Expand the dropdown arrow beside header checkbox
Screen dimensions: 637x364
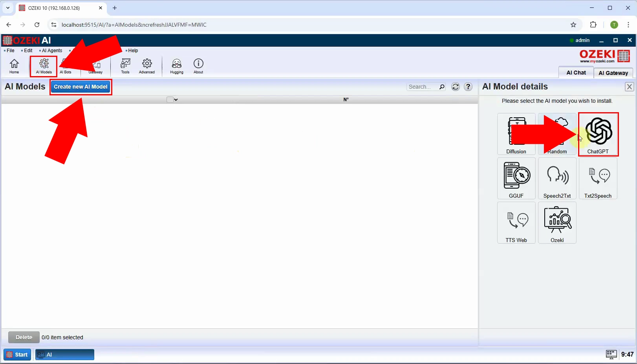pyautogui.click(x=176, y=100)
